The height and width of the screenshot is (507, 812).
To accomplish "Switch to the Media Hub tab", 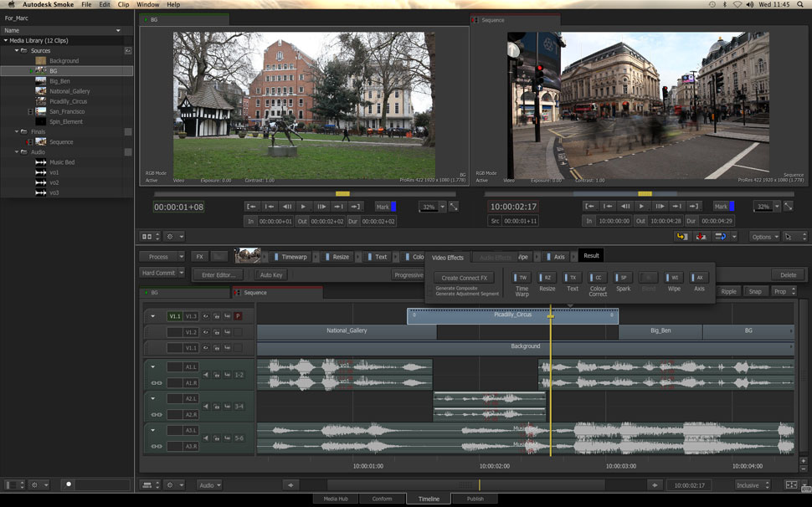I will (336, 499).
